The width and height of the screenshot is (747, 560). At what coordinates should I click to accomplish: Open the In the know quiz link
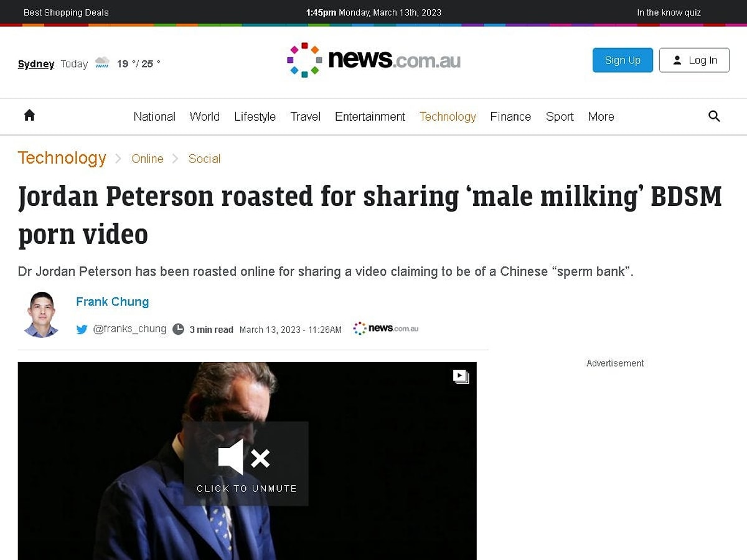point(669,12)
